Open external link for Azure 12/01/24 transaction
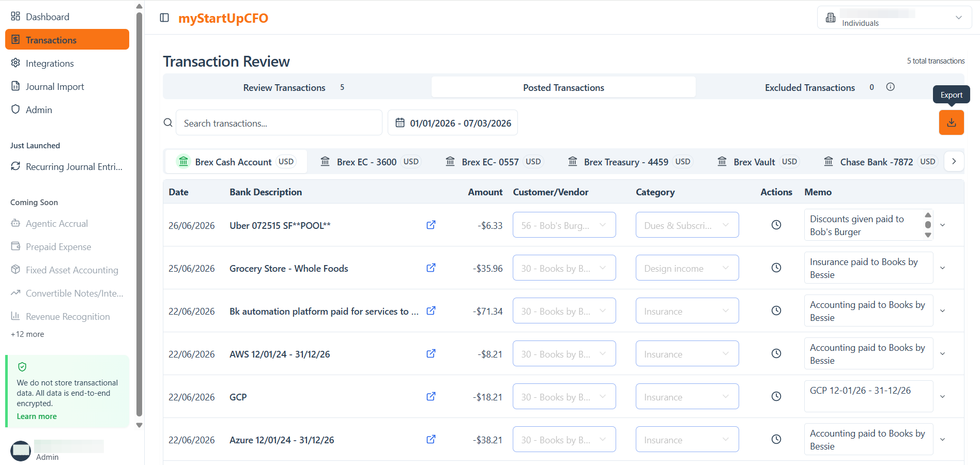Image resolution: width=980 pixels, height=465 pixels. point(431,439)
